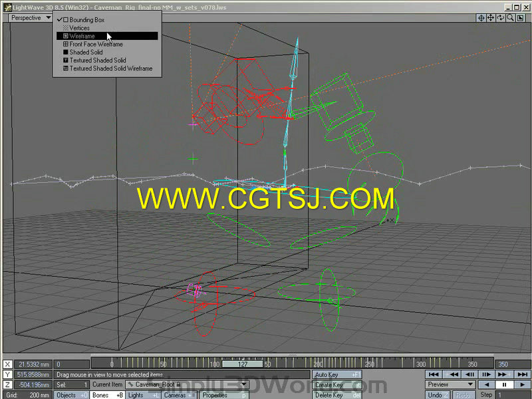Screen dimensions: 532x399
Task: Click the viewport rotate icon
Action: pyautogui.click(x=501, y=18)
